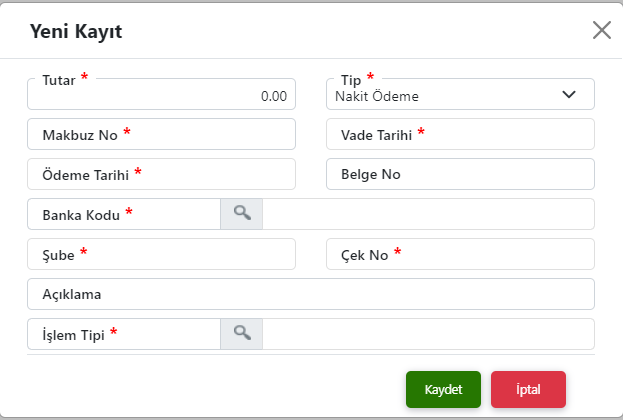
Task: Focus the Belge No input
Action: click(460, 174)
